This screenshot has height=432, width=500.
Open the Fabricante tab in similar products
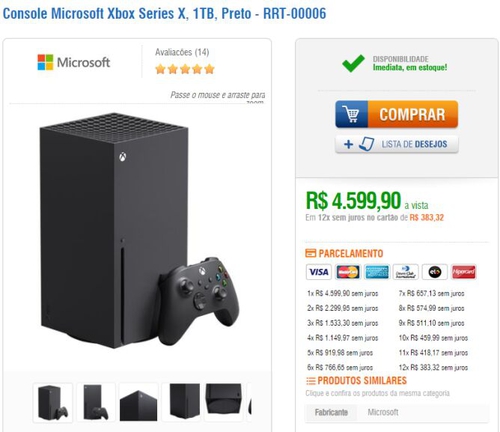331,413
